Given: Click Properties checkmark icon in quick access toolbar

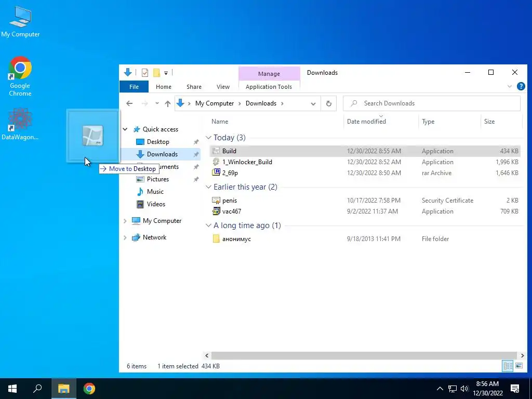Looking at the screenshot, I should tap(145, 73).
